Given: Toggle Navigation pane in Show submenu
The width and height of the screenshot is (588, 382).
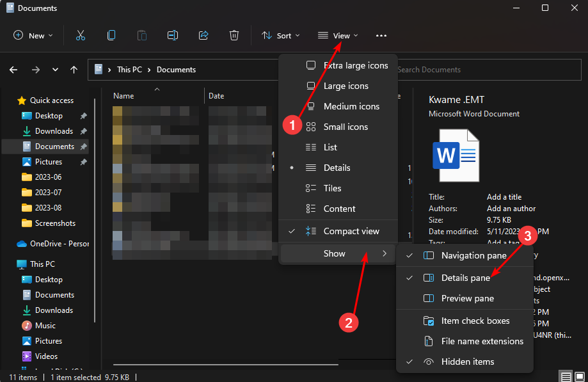Looking at the screenshot, I should click(x=465, y=256).
